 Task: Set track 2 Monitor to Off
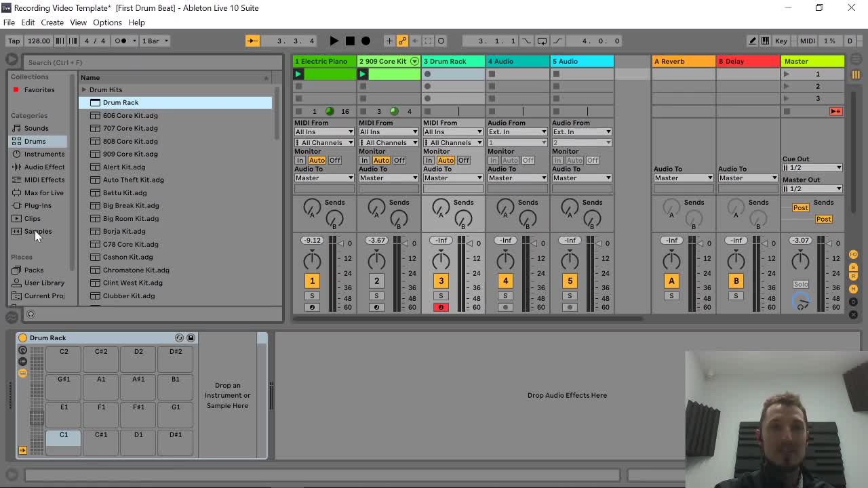pos(399,161)
